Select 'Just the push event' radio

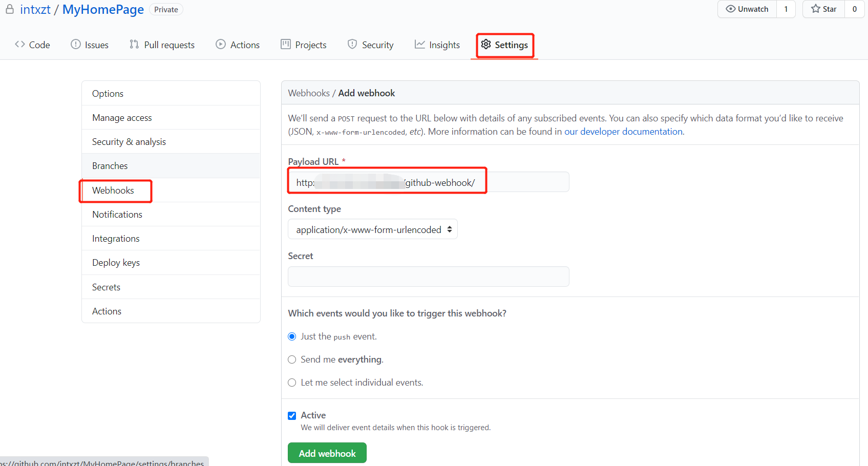(292, 336)
